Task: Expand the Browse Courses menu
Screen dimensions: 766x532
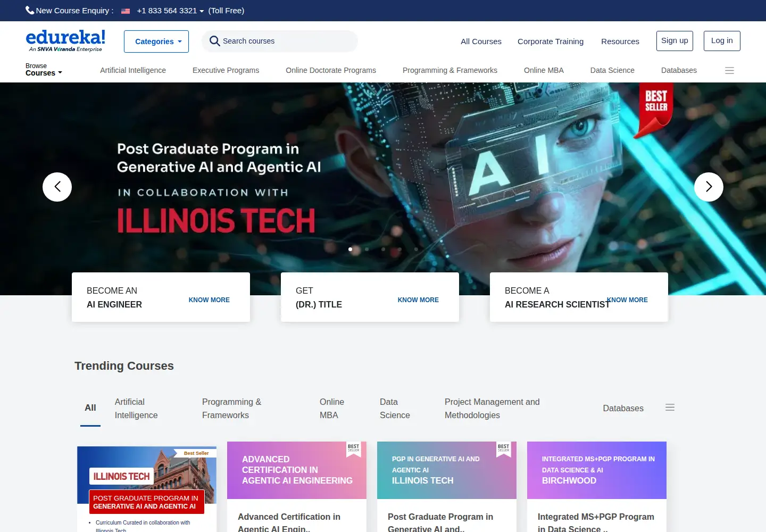Action: click(x=44, y=70)
